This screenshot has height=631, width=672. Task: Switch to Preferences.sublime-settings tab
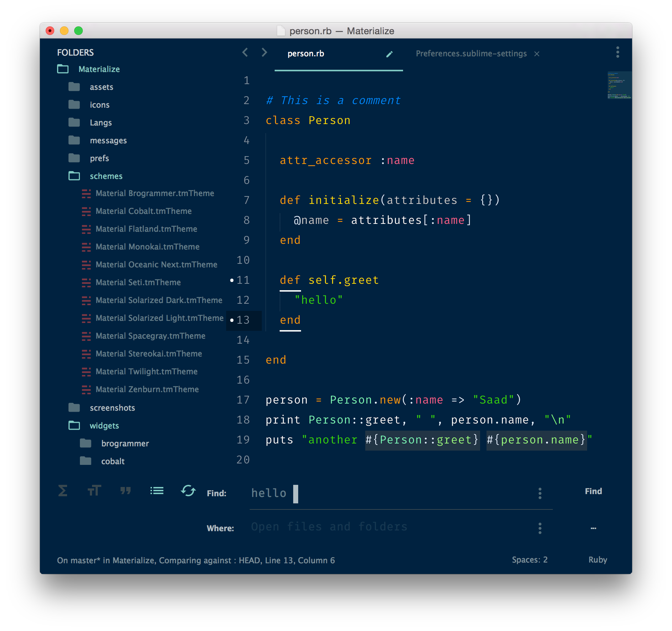click(x=471, y=54)
